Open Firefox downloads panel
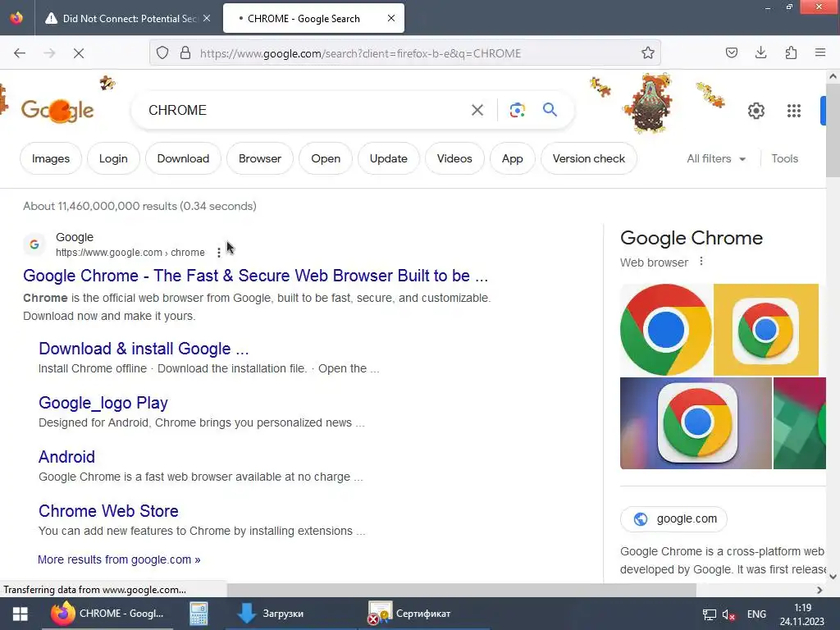 click(x=760, y=52)
